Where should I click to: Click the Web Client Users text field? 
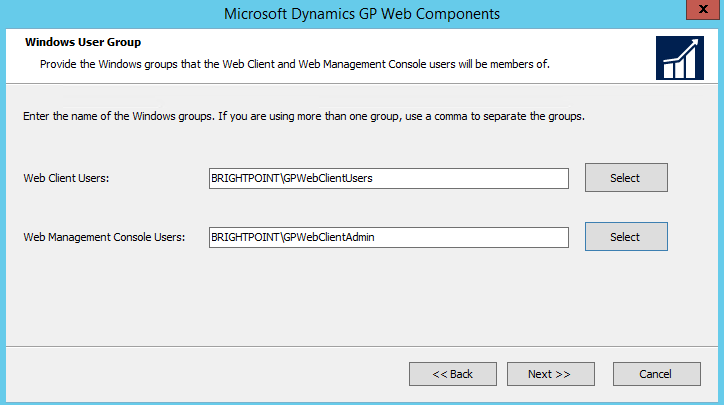tap(388, 178)
